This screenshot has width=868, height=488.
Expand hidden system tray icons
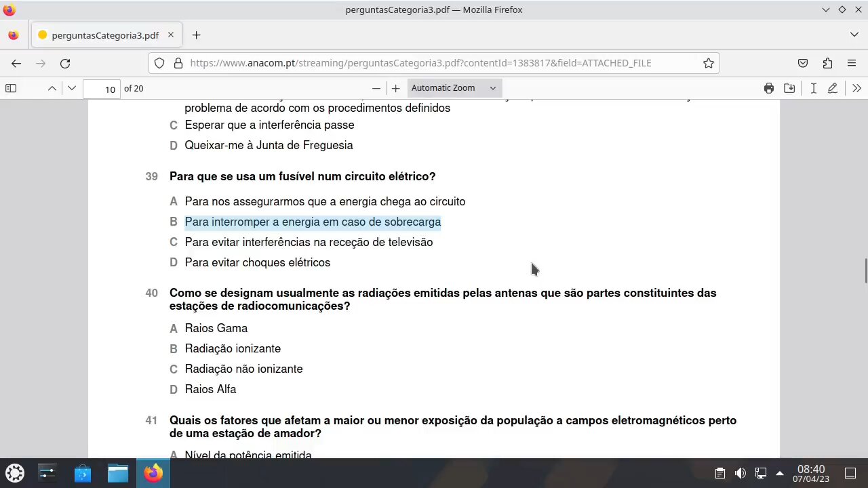(x=780, y=473)
